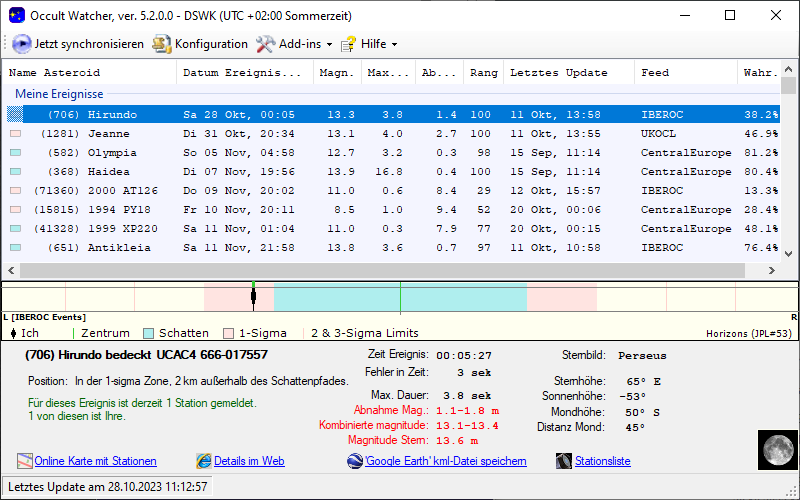Image resolution: width=800 pixels, height=500 pixels.
Task: Collapse the Meine Ereignisse group
Action: 59,94
